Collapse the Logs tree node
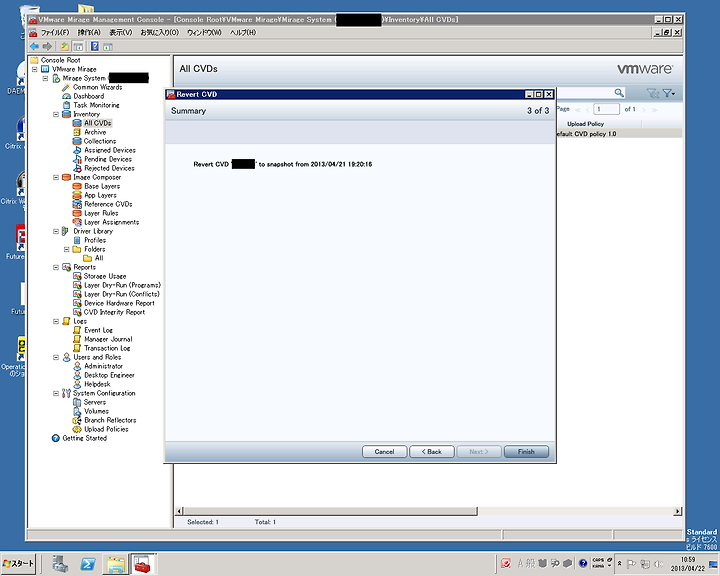Viewport: 720px width, 576px height. 56,321
